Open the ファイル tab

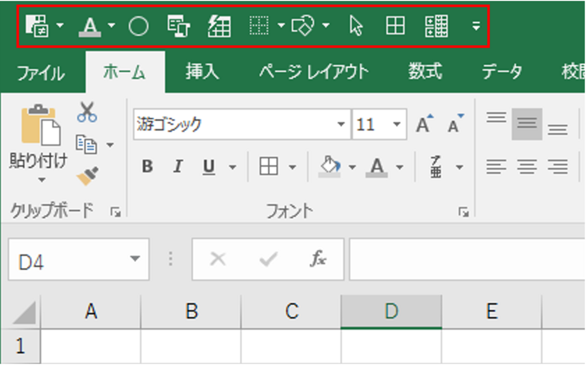(41, 73)
